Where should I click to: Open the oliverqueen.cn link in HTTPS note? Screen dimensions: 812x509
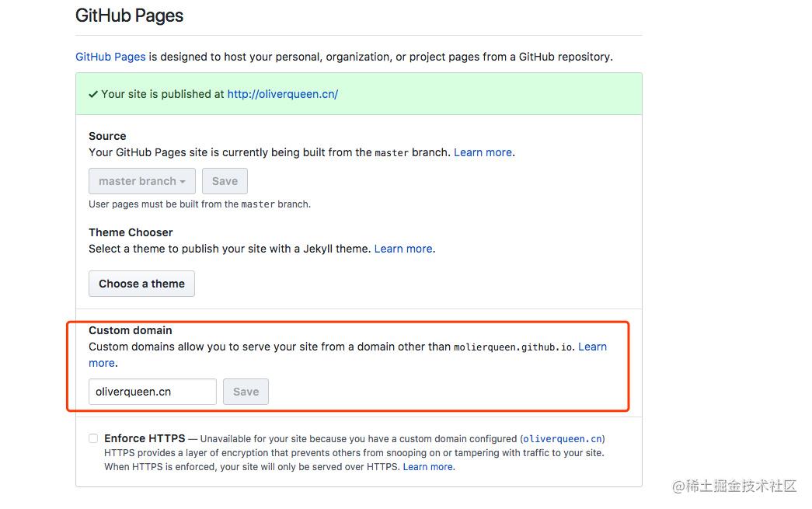pyautogui.click(x=563, y=438)
